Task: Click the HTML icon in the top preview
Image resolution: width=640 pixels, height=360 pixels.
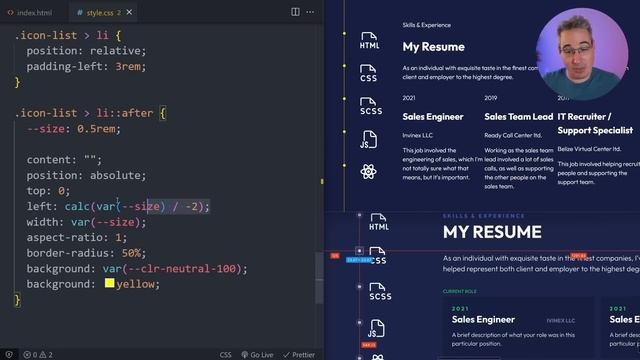Action: pos(369,41)
